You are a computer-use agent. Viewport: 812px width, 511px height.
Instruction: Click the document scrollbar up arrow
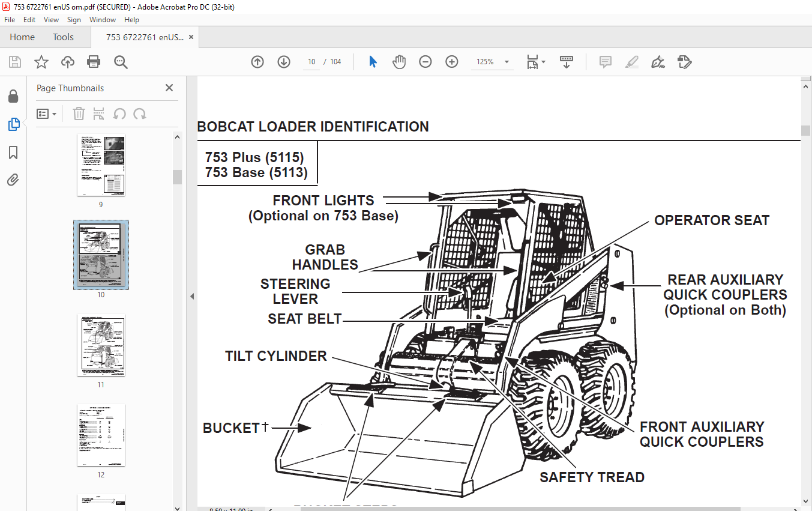point(805,86)
